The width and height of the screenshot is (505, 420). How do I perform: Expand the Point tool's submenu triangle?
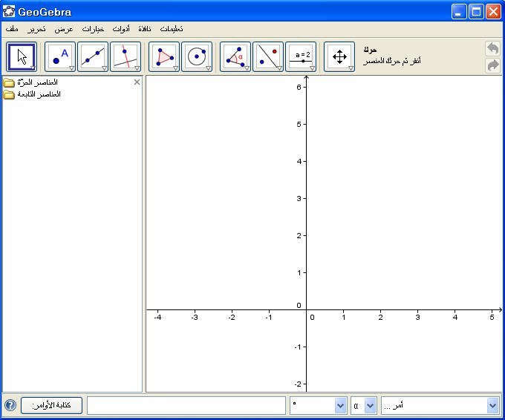point(72,68)
